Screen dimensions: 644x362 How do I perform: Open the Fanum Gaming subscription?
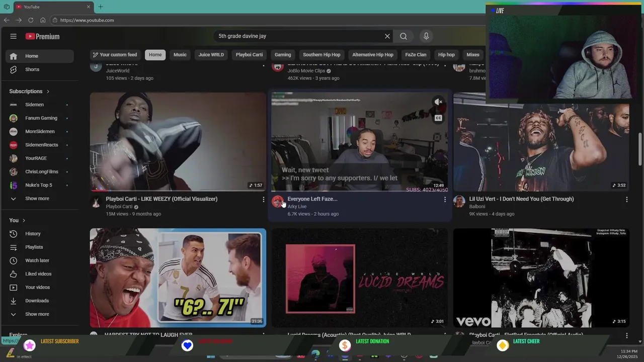click(x=40, y=118)
